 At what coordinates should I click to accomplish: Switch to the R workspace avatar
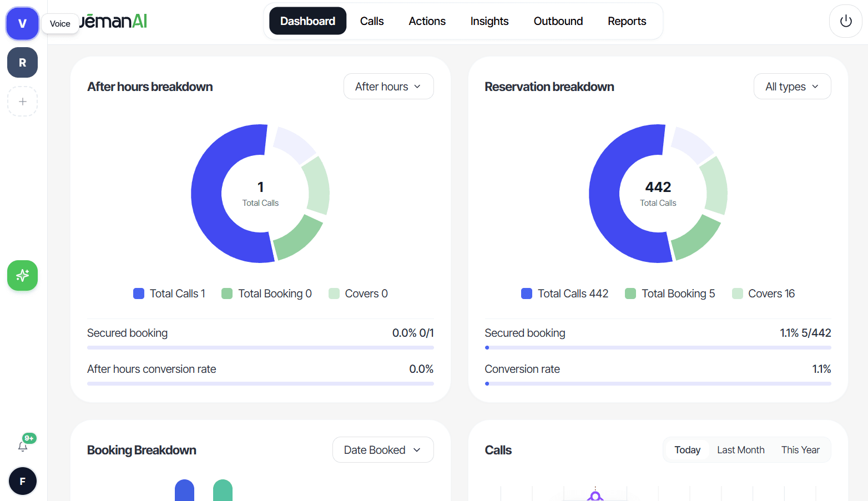click(x=22, y=62)
